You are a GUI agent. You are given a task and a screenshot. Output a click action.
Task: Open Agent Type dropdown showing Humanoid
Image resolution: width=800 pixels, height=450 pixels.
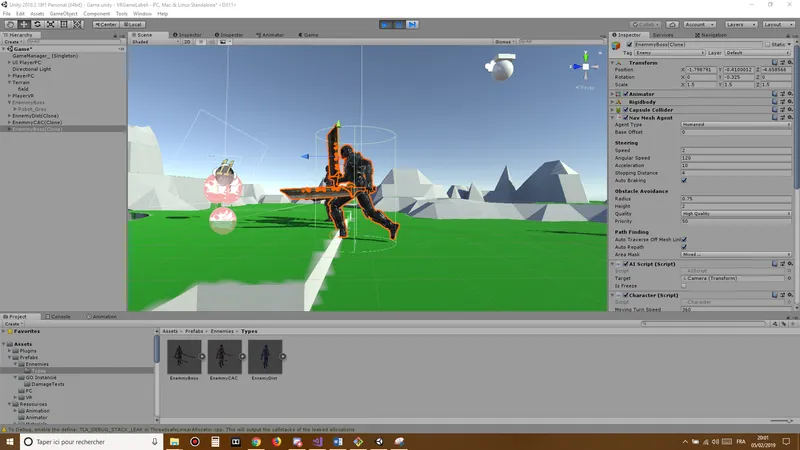(x=736, y=124)
